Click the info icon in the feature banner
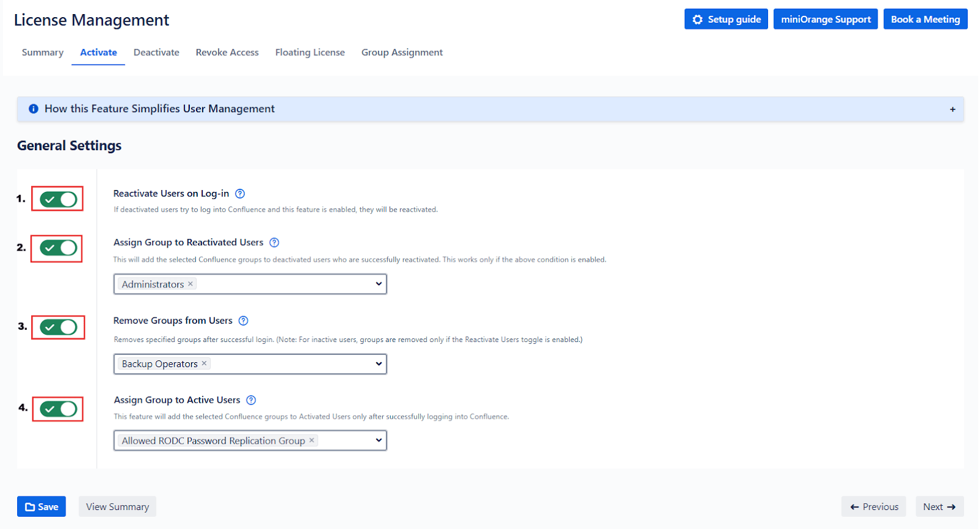Viewport: 980px width, 529px height. (x=34, y=109)
